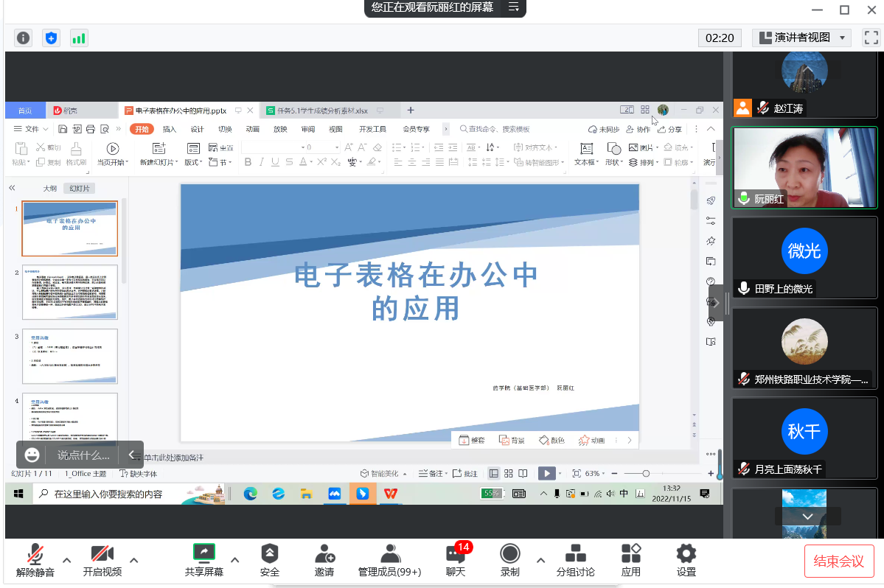Click Collaborate (协作) in WPS
Viewport: 884px width, 588px height.
pyautogui.click(x=638, y=129)
